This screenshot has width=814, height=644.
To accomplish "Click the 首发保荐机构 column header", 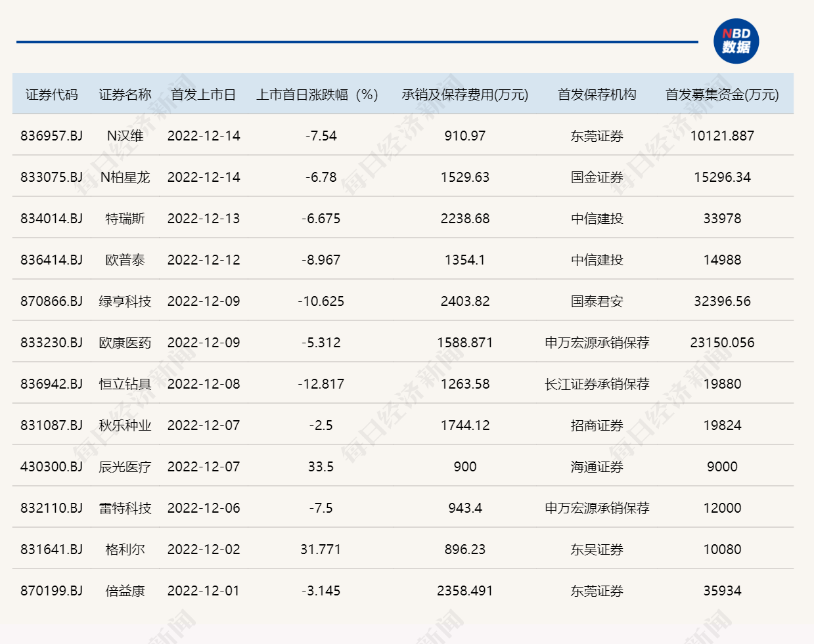I will tap(597, 95).
